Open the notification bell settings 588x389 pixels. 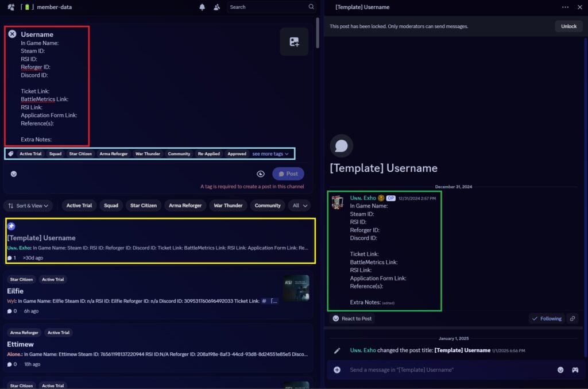coord(202,7)
